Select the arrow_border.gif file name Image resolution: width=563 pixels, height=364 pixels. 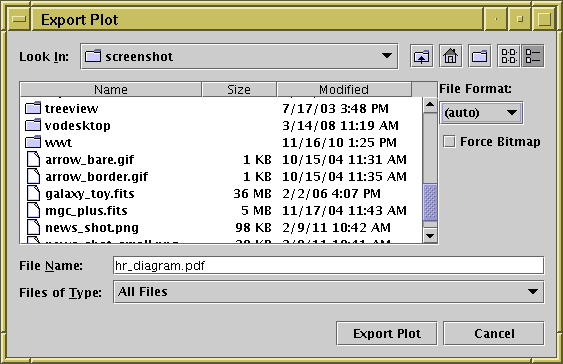pyautogui.click(x=96, y=177)
